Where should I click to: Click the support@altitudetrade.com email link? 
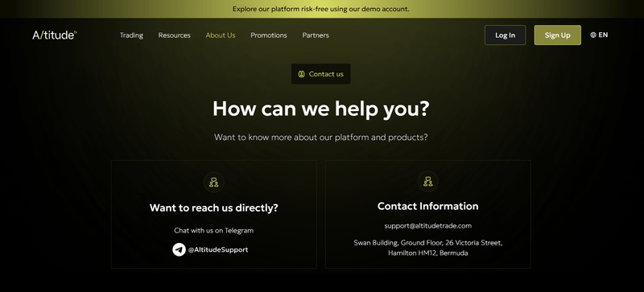tap(428, 226)
